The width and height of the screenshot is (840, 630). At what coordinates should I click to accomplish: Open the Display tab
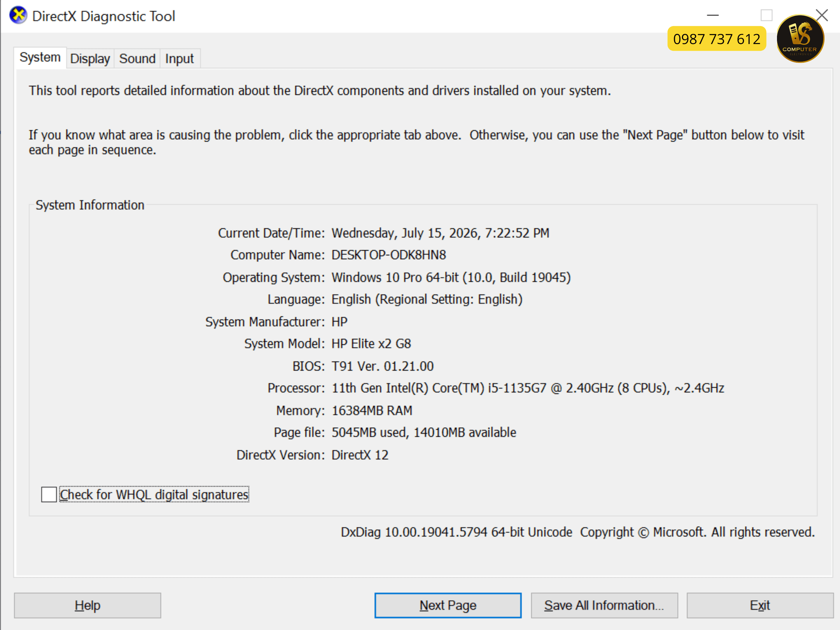pos(90,59)
